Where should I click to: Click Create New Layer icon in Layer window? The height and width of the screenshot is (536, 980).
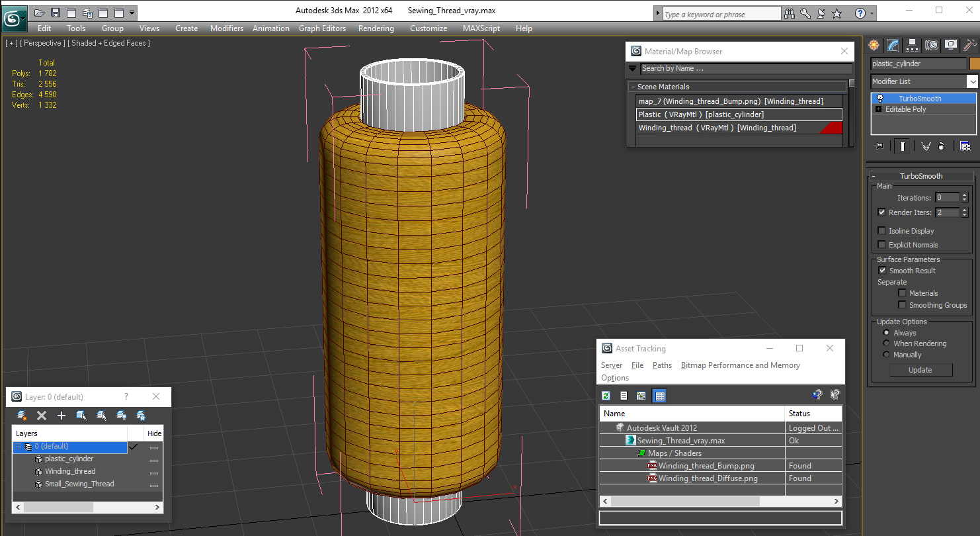(22, 416)
